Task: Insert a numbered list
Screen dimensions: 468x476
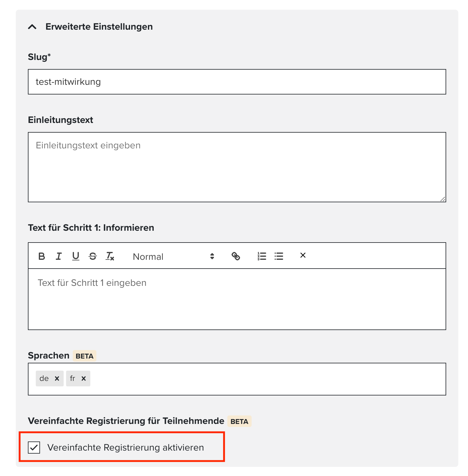Action: coord(262,256)
